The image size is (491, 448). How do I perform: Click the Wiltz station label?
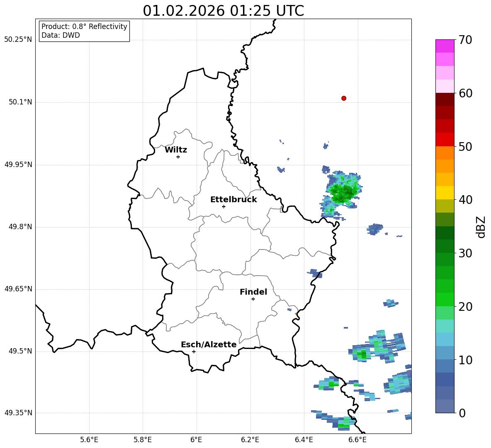click(176, 150)
